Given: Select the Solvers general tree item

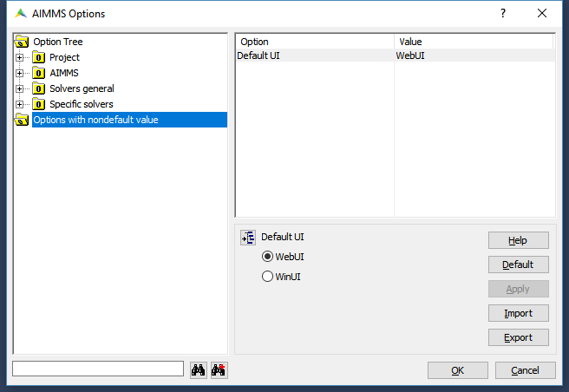Looking at the screenshot, I should click(x=82, y=88).
